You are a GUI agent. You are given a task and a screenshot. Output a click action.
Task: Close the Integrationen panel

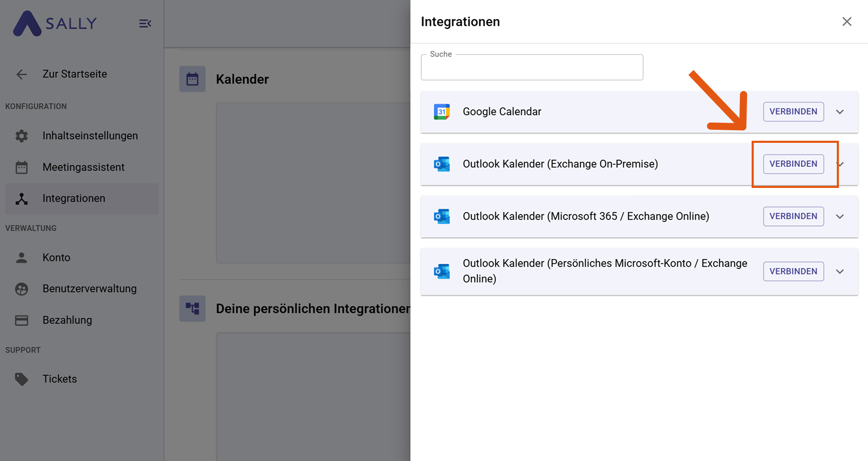[847, 21]
